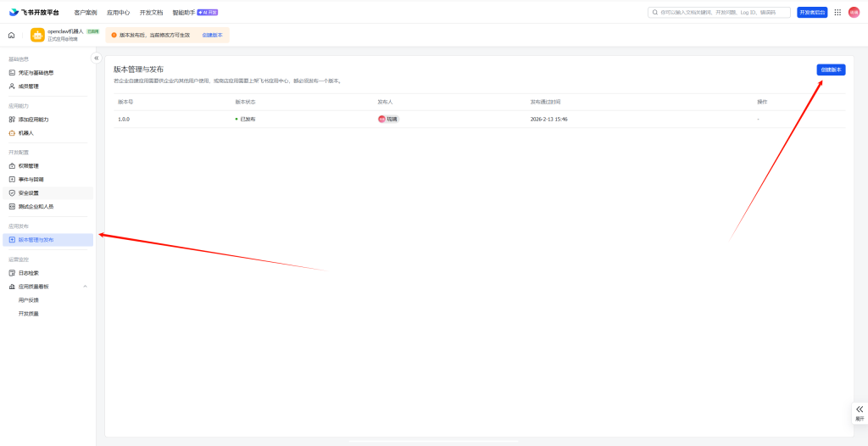The height and width of the screenshot is (446, 868).
Task: Select 测试企业和人员 in sidebar
Action: tap(47, 207)
